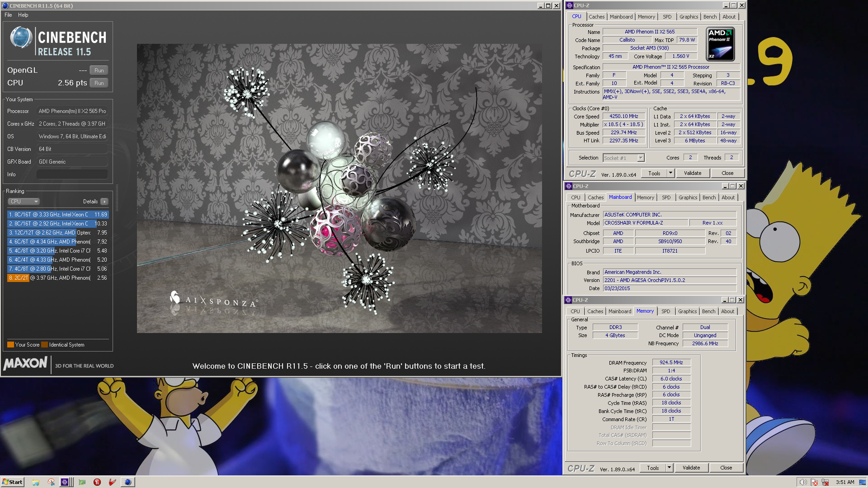Select ranking row 4 with score 7.92
Screen dimensions: 868x488
point(58,242)
